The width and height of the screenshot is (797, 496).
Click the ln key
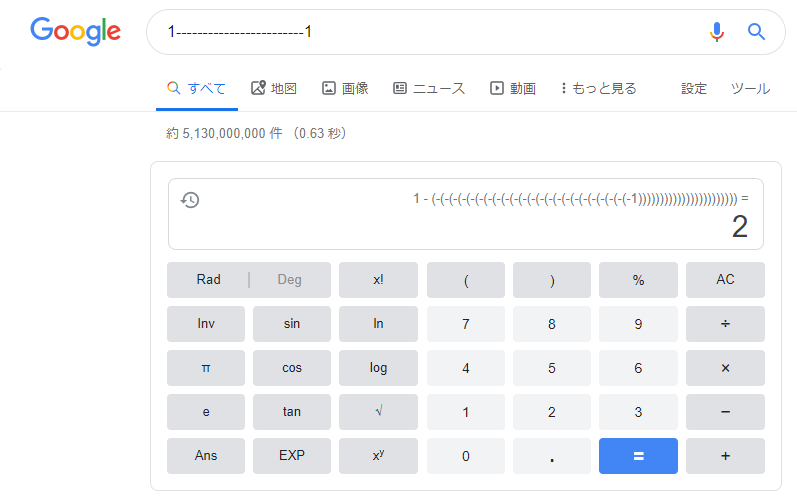[x=378, y=324]
